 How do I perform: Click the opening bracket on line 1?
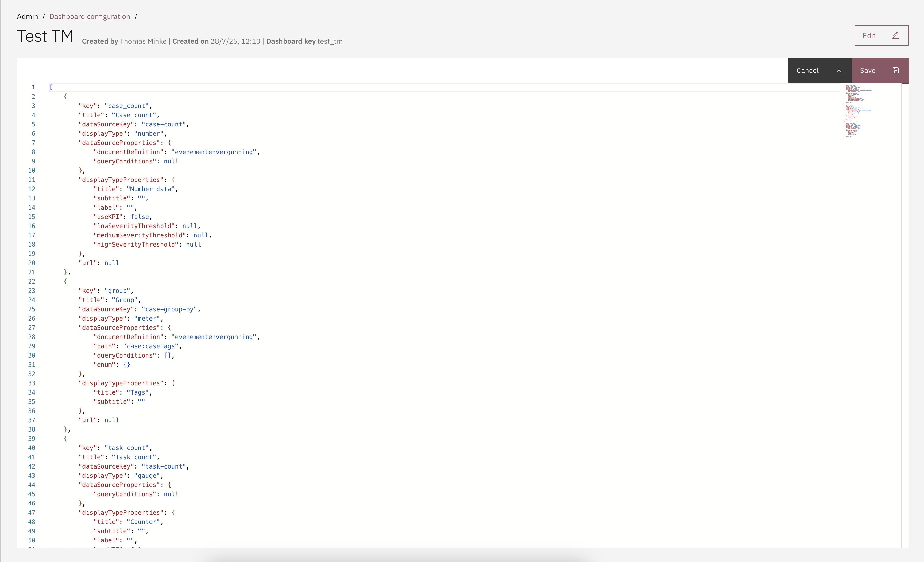pos(51,87)
